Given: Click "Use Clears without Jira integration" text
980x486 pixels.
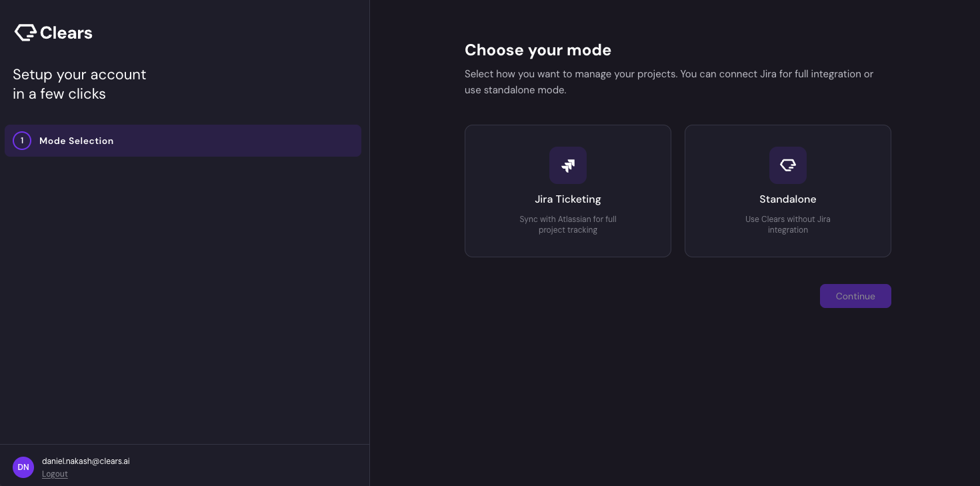Looking at the screenshot, I should tap(788, 225).
